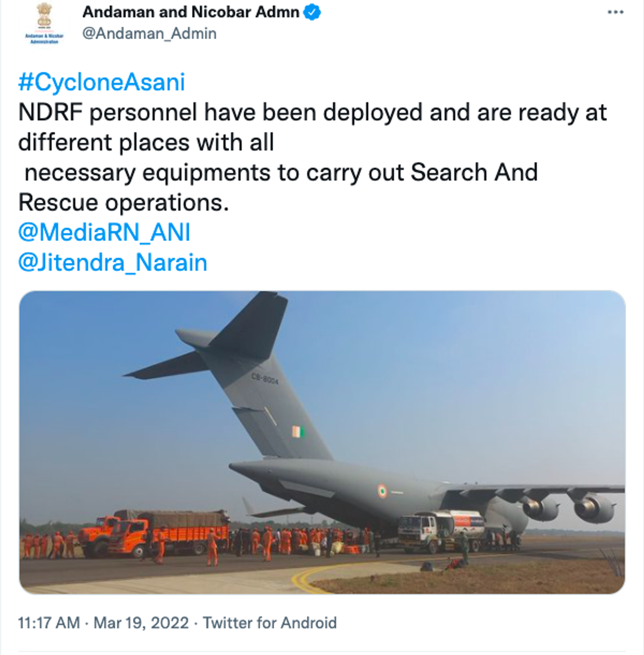The height and width of the screenshot is (655, 644).
Task: Click the Search And Rescue operations sentence
Action: [x=278, y=188]
